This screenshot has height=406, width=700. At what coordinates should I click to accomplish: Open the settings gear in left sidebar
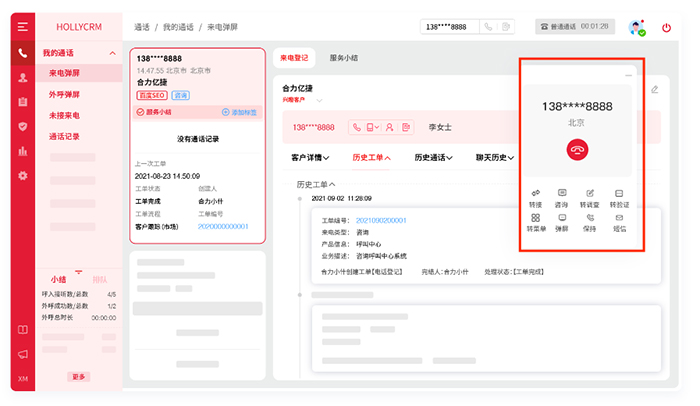22,176
